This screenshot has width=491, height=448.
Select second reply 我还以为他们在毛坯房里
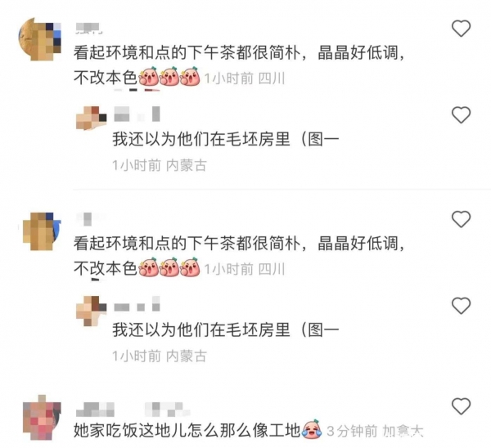point(201,329)
